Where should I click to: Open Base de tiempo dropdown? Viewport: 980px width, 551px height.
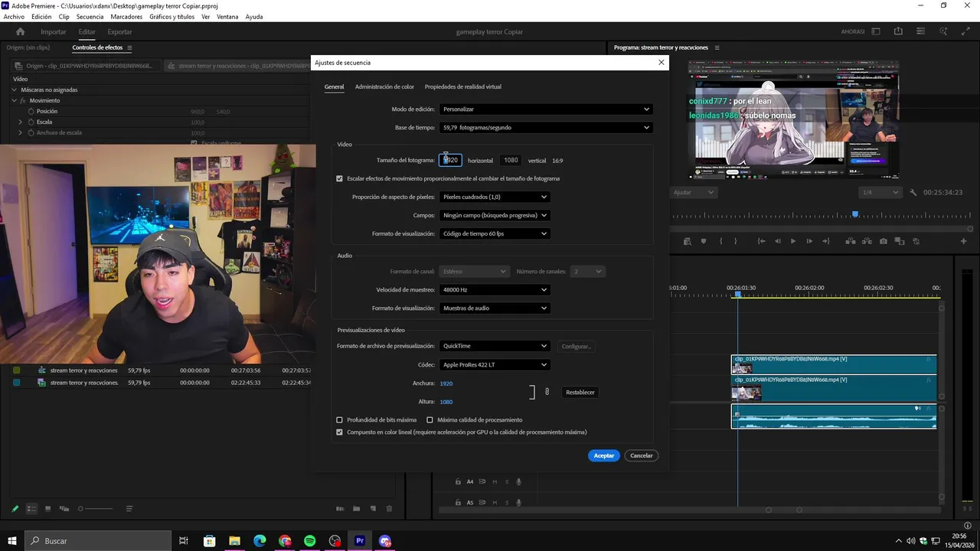pyautogui.click(x=546, y=127)
